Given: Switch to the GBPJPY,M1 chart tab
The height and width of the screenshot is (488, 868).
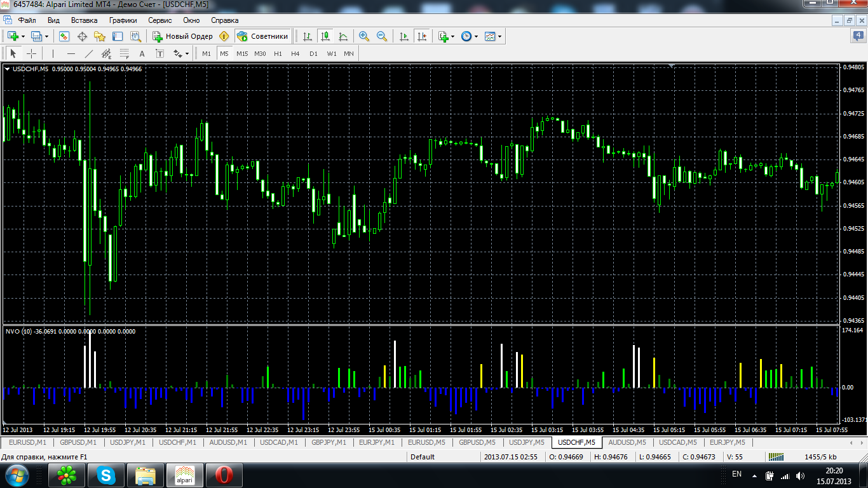Looking at the screenshot, I should [329, 442].
